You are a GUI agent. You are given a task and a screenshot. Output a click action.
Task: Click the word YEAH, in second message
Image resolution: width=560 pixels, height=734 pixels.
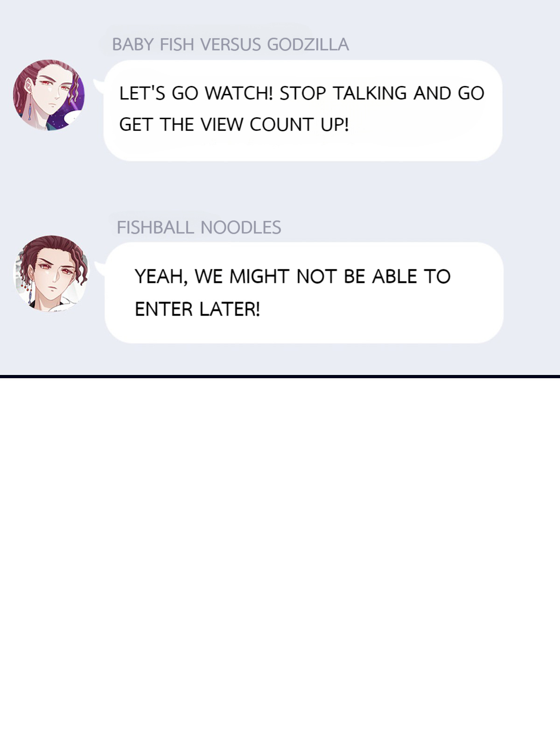pyautogui.click(x=161, y=276)
